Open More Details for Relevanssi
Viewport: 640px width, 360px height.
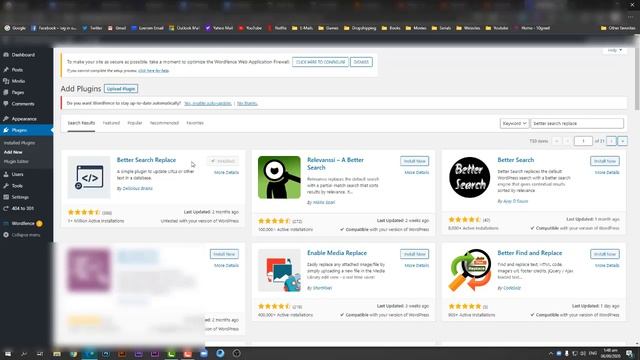point(417,173)
